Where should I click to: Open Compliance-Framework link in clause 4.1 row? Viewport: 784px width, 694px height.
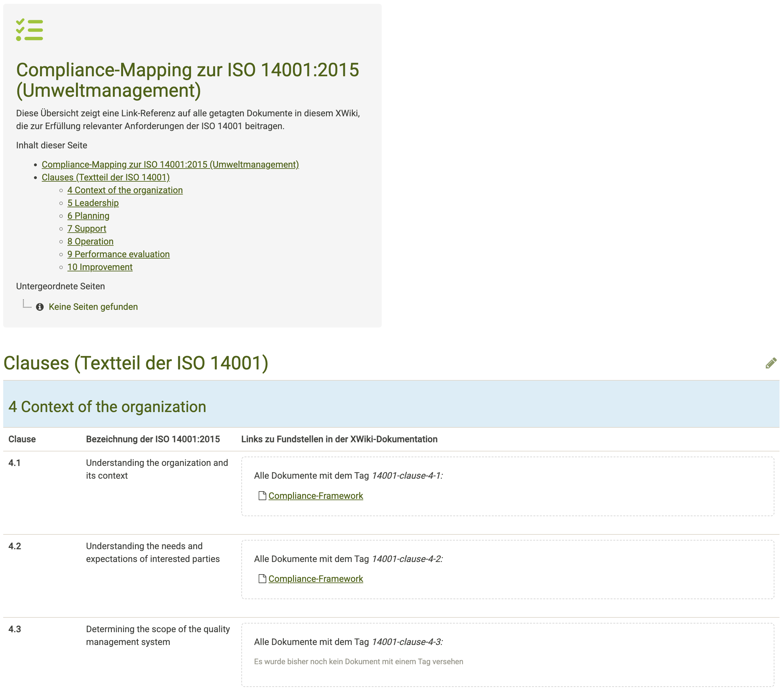(315, 495)
